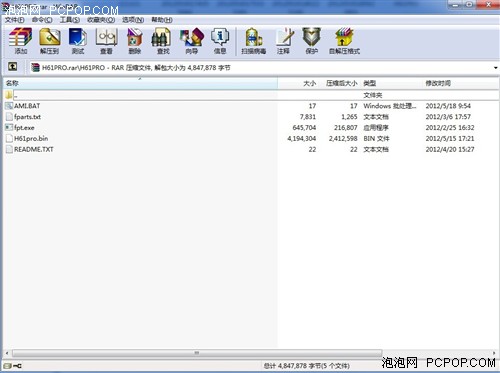Open the Options (选项) menu

133,20
